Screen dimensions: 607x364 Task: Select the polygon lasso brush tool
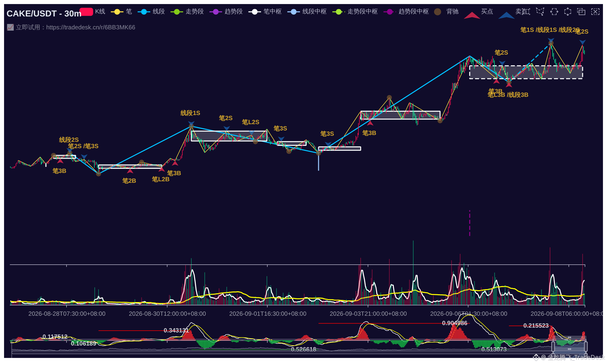[x=540, y=12]
